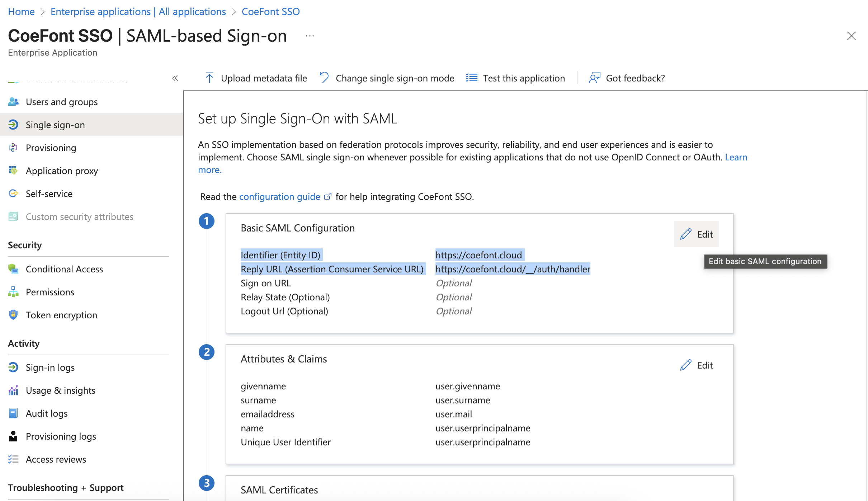Viewport: 868px width, 501px height.
Task: Click the Upload metadata file arrow icon
Action: 209,78
